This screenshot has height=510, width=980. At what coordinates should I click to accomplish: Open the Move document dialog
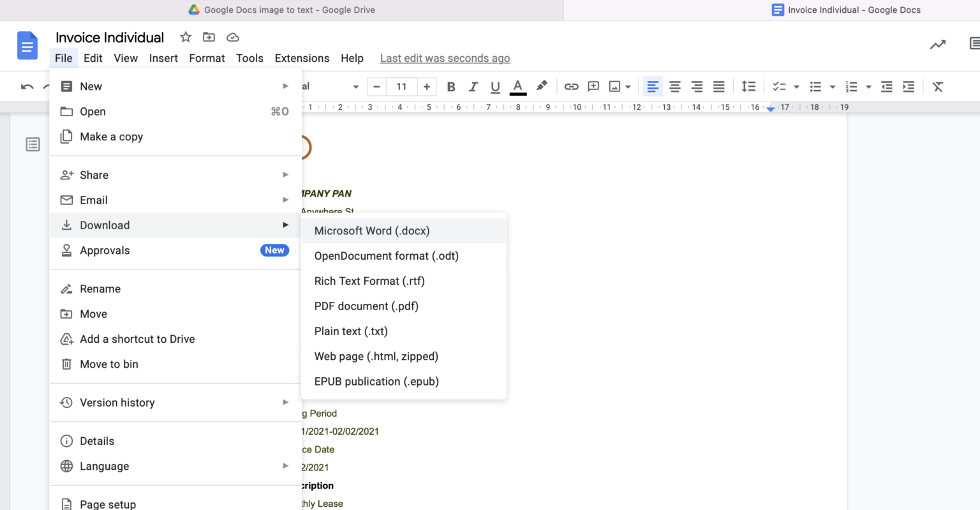94,313
